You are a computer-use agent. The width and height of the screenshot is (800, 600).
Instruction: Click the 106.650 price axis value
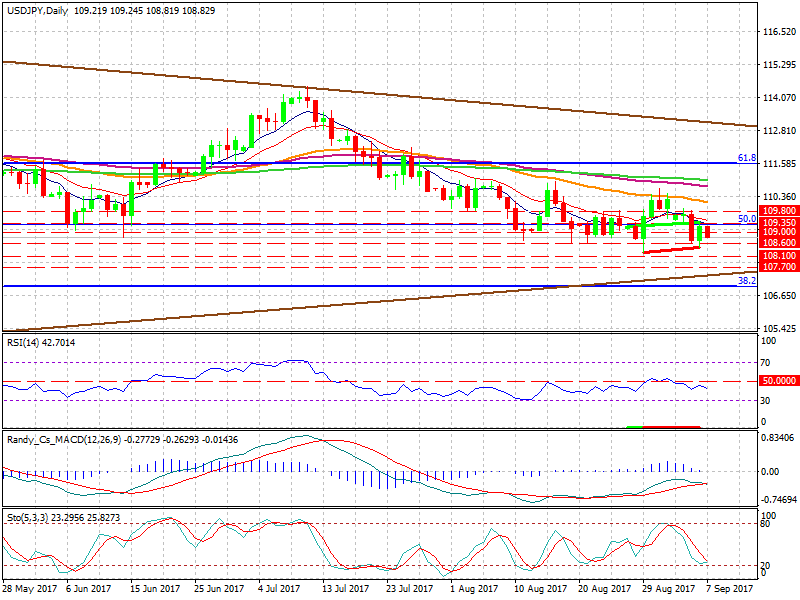coord(779,295)
